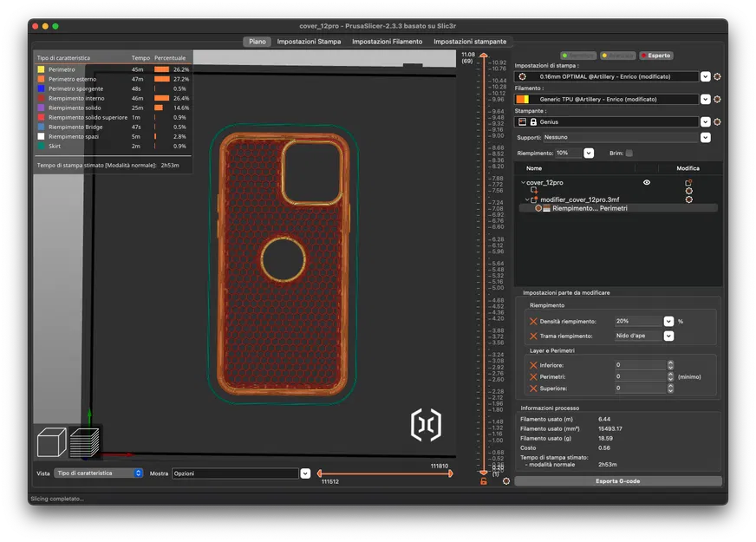Click the Modifica column header

point(688,168)
